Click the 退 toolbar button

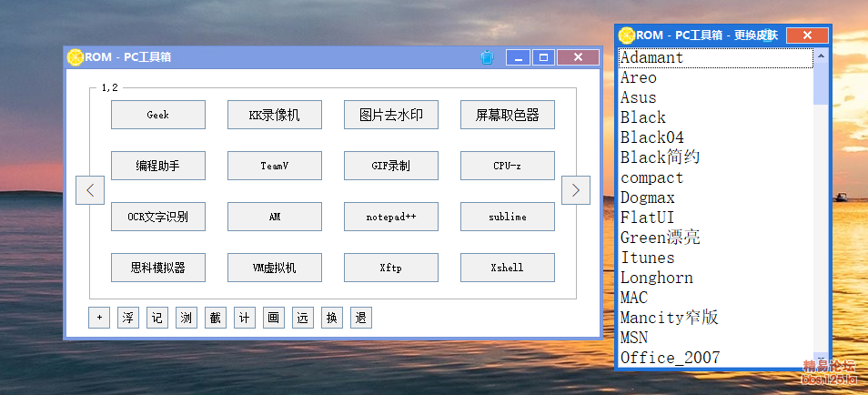coord(361,318)
